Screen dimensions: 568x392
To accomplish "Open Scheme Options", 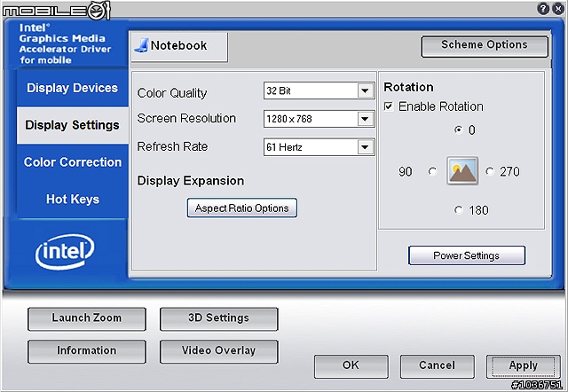I will click(485, 45).
